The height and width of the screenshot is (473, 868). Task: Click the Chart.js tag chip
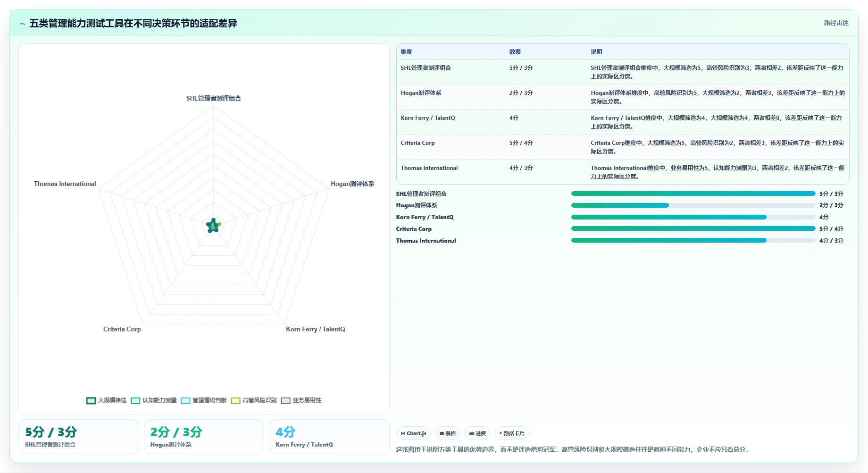[x=414, y=433]
